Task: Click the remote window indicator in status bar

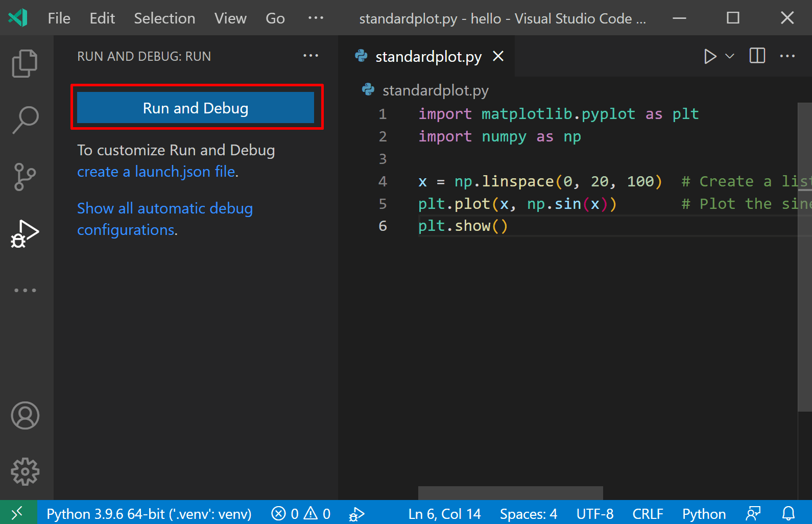Action: click(x=18, y=513)
